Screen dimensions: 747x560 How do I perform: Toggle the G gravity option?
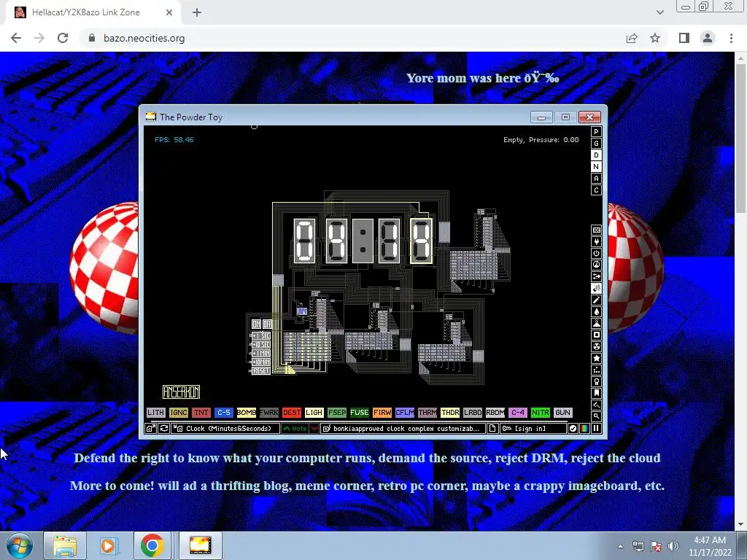click(596, 144)
